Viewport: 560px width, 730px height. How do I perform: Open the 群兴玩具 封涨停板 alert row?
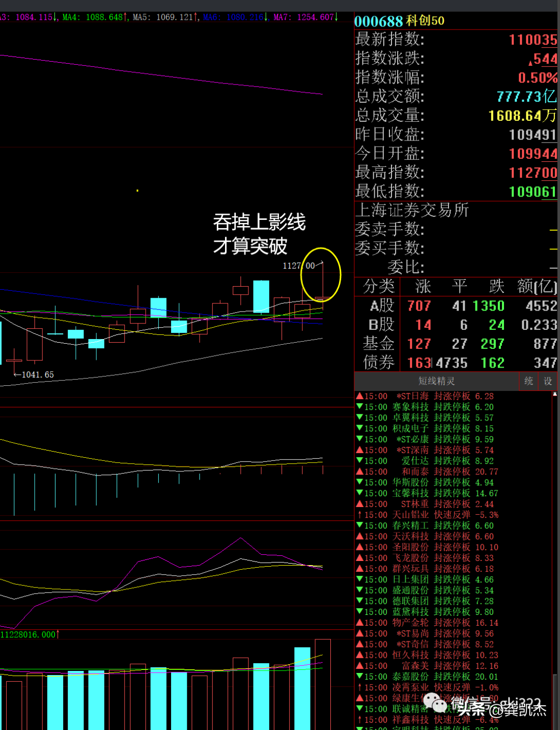[x=425, y=569]
